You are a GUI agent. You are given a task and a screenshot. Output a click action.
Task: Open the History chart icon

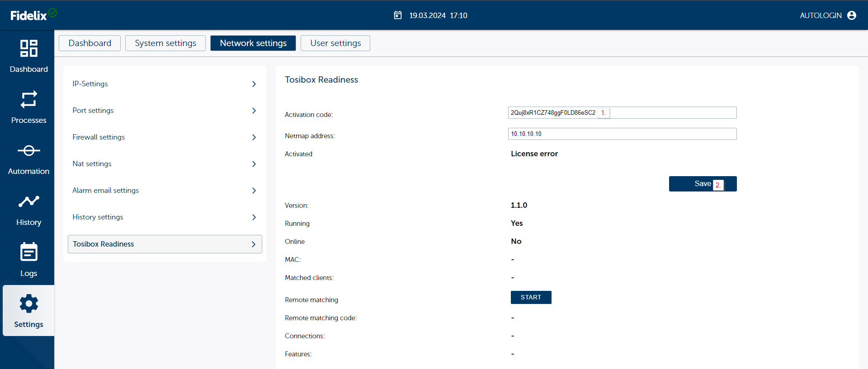(28, 201)
